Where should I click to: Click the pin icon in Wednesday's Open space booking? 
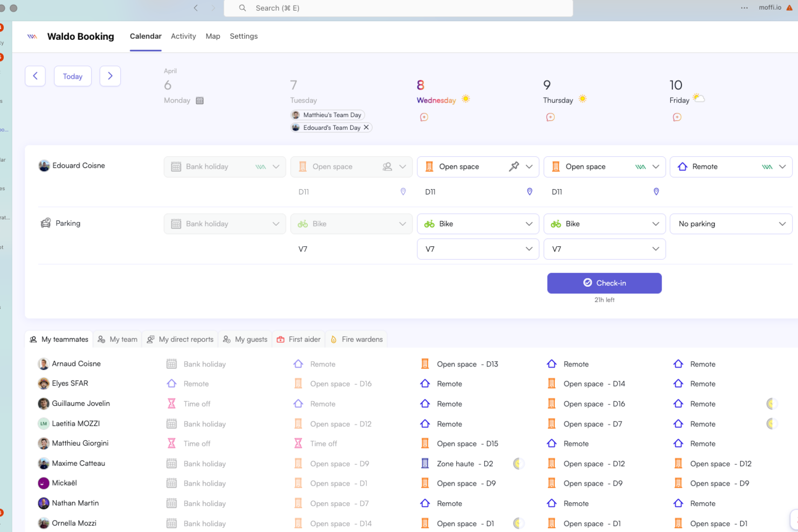pos(514,167)
